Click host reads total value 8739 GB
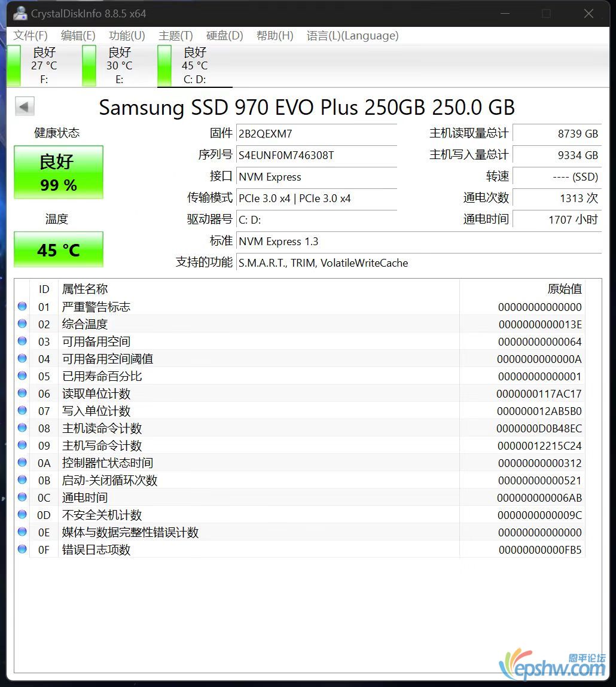 coord(557,133)
